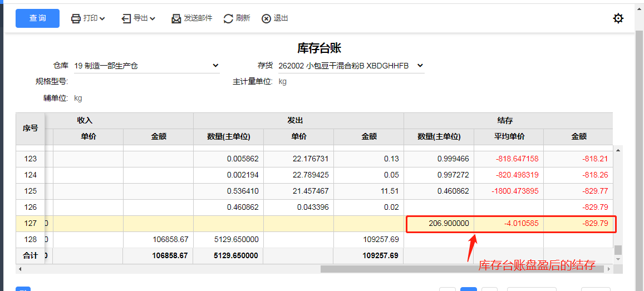Viewport: 644px width, 291px height.
Task: Click the cell with value -1800.473895
Action: 509,191
